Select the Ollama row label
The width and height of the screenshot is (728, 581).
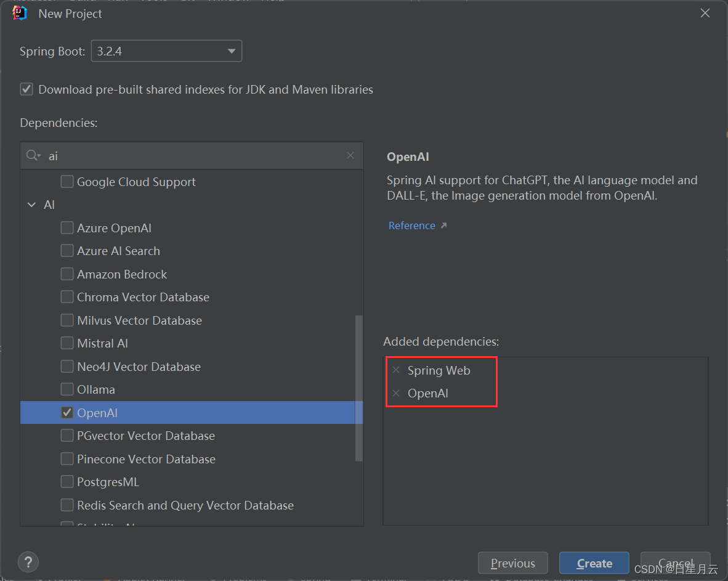point(95,389)
